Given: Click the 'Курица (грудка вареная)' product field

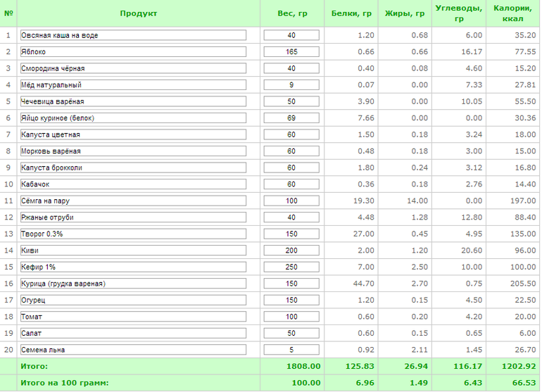Looking at the screenshot, I should coord(133,284).
